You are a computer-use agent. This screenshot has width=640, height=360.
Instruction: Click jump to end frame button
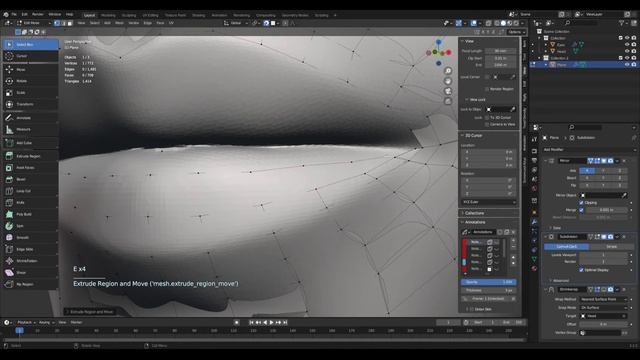coord(285,322)
